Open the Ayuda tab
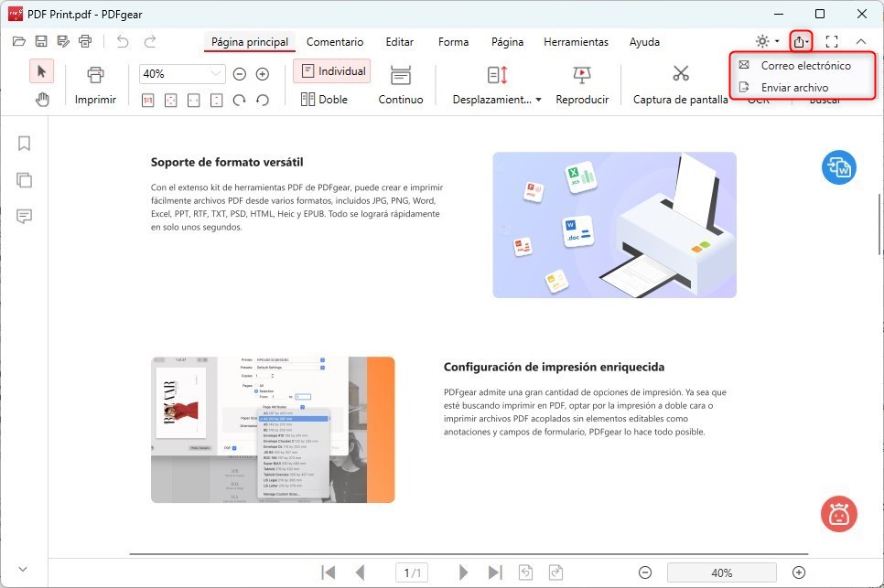 pyautogui.click(x=644, y=42)
